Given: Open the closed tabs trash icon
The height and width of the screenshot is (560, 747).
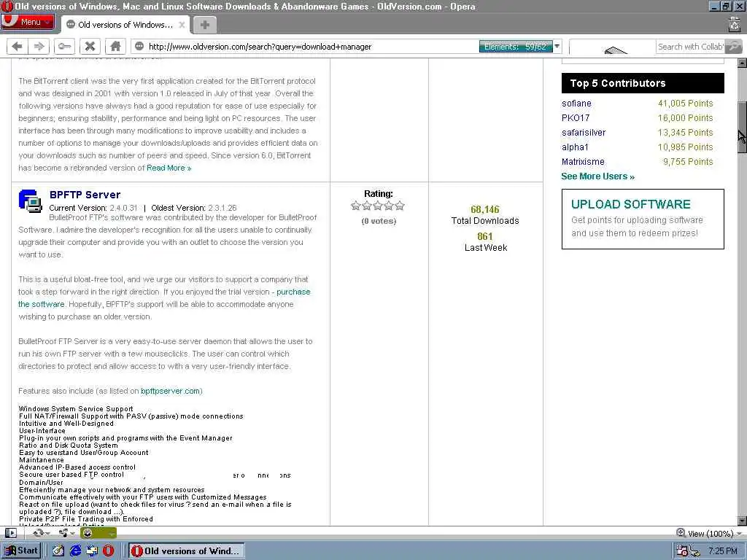Looking at the screenshot, I should pos(735,24).
